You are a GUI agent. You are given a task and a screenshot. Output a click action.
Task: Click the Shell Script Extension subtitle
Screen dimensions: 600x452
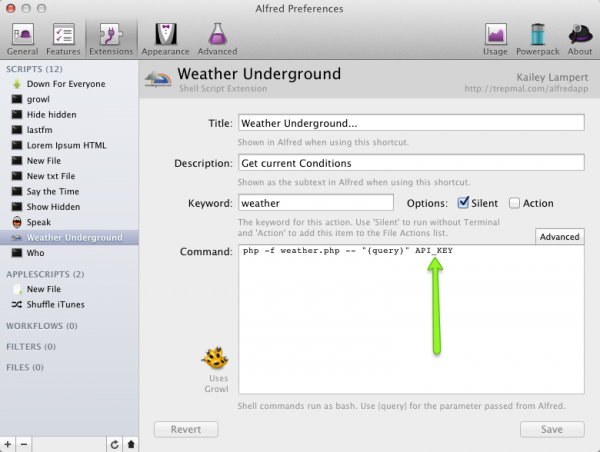(x=223, y=88)
